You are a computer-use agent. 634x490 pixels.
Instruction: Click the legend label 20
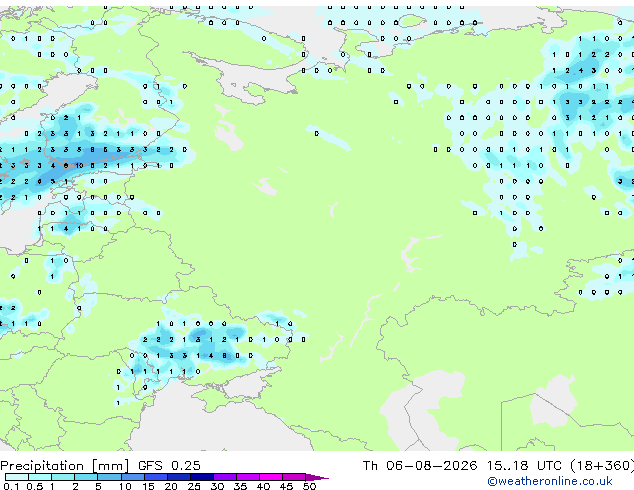click(x=171, y=486)
